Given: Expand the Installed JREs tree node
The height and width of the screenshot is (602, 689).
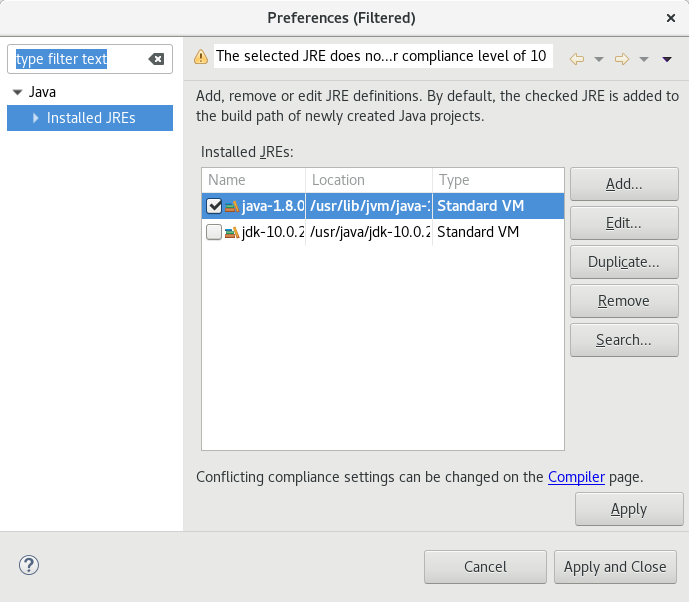Looking at the screenshot, I should (36, 118).
